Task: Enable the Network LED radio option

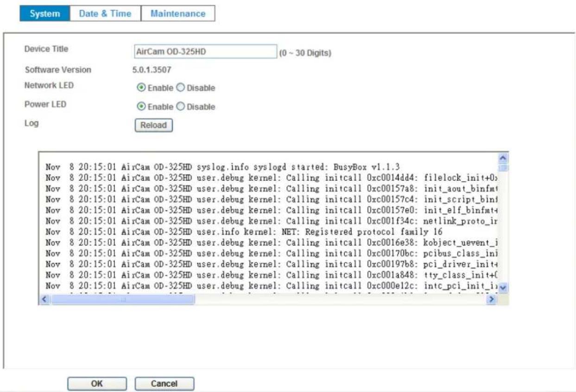Action: click(142, 88)
